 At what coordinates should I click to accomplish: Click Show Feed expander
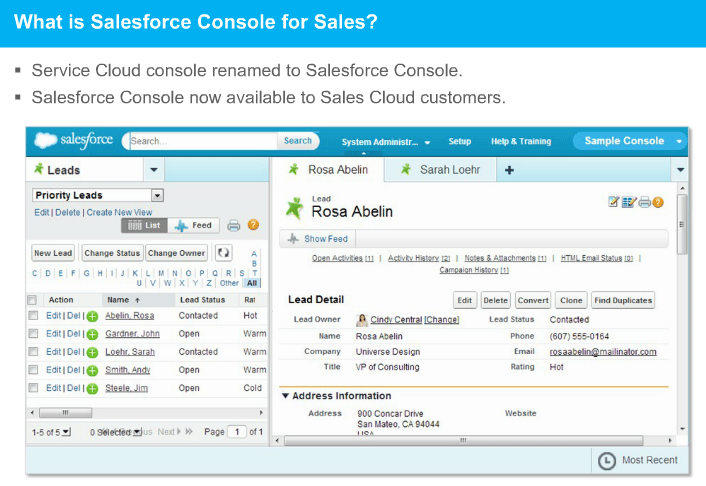pyautogui.click(x=318, y=239)
